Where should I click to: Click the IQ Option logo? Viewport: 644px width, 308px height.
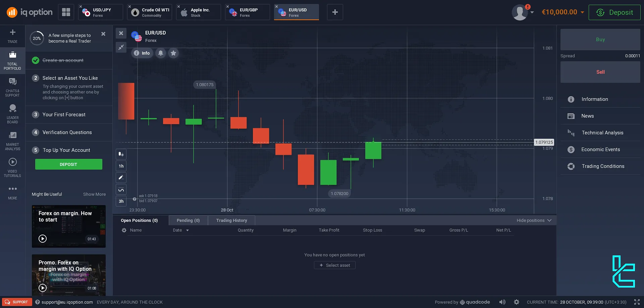click(x=30, y=12)
